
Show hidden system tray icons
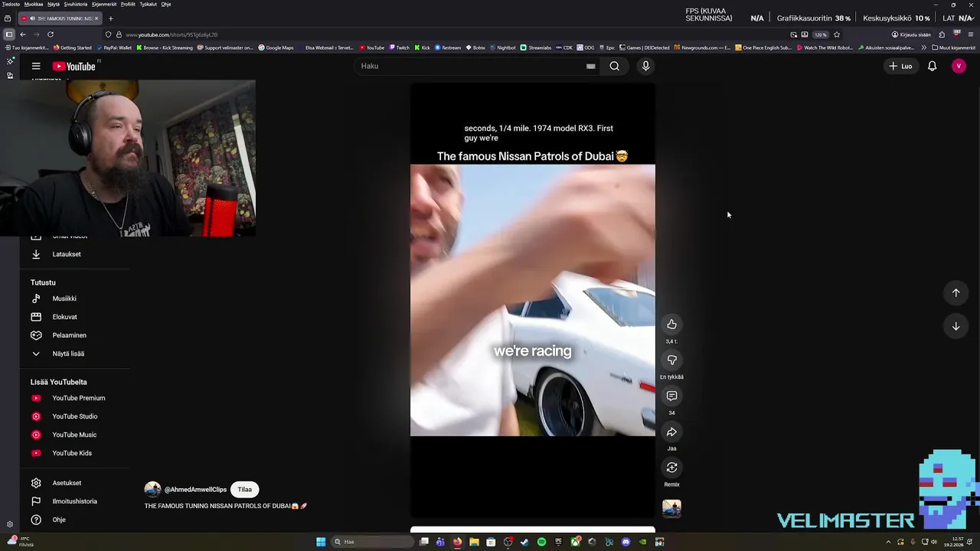888,542
